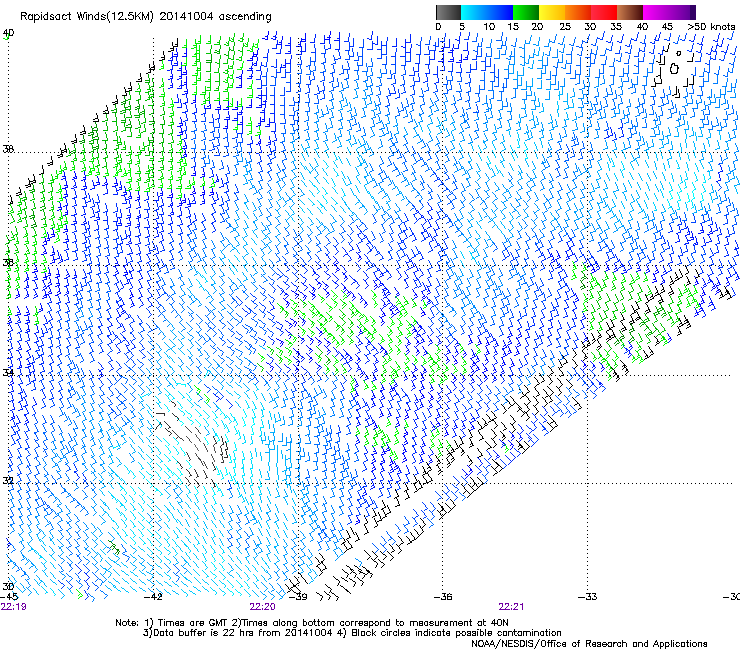This screenshot has height=650, width=740.
Task: Click 'NOAA/NESDIS/Office of Research and Applications' credit
Action: pos(589,644)
